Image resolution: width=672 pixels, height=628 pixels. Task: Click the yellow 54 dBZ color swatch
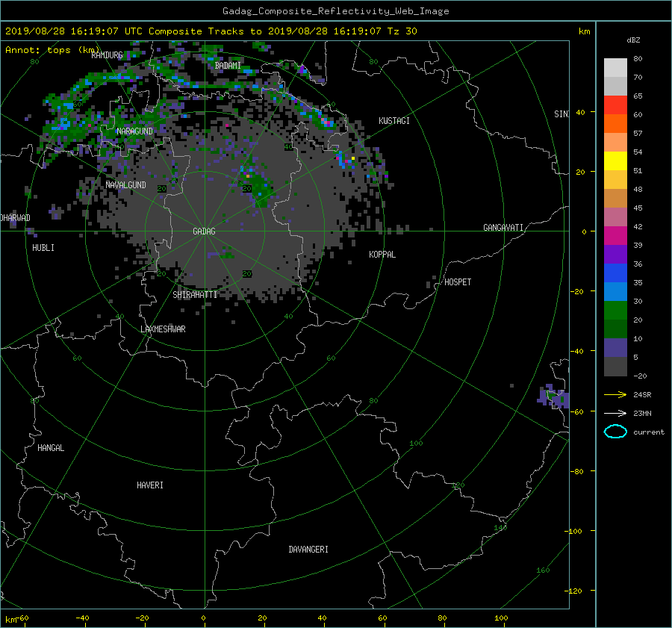click(x=615, y=161)
